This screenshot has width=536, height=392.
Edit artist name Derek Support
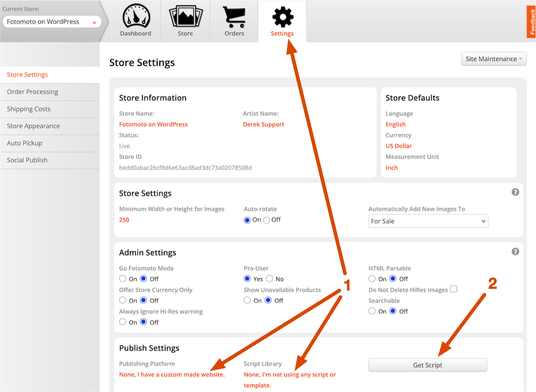263,125
